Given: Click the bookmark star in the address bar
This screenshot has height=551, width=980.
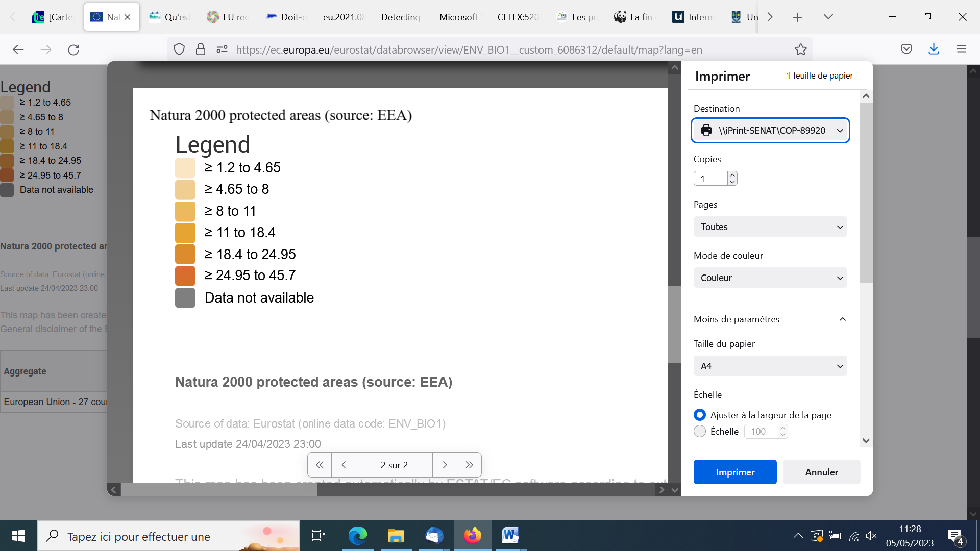Looking at the screenshot, I should point(800,49).
